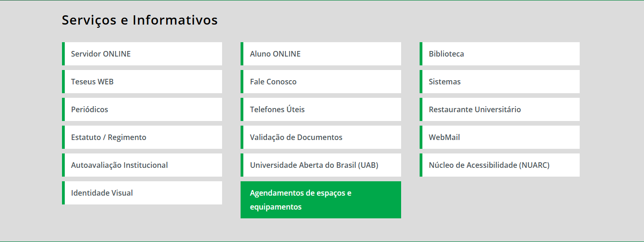Select Autoavaliação Institucional
Screen dimensions: 644x242
119,165
